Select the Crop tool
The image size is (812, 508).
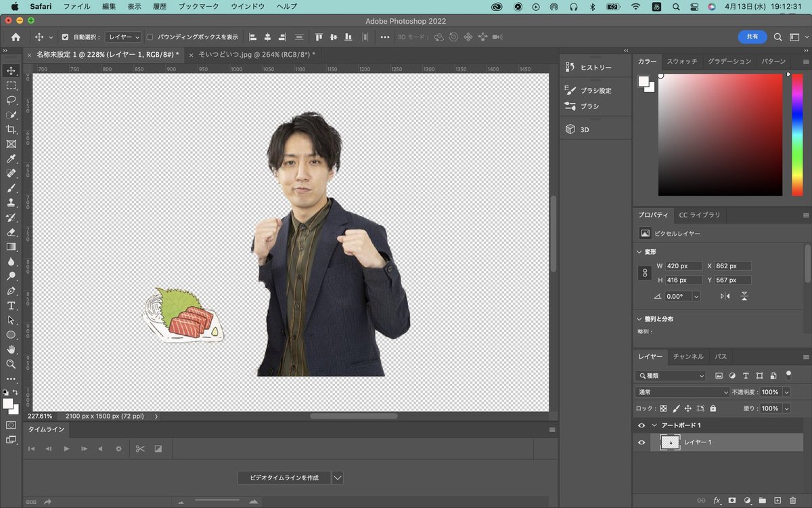[x=11, y=129]
